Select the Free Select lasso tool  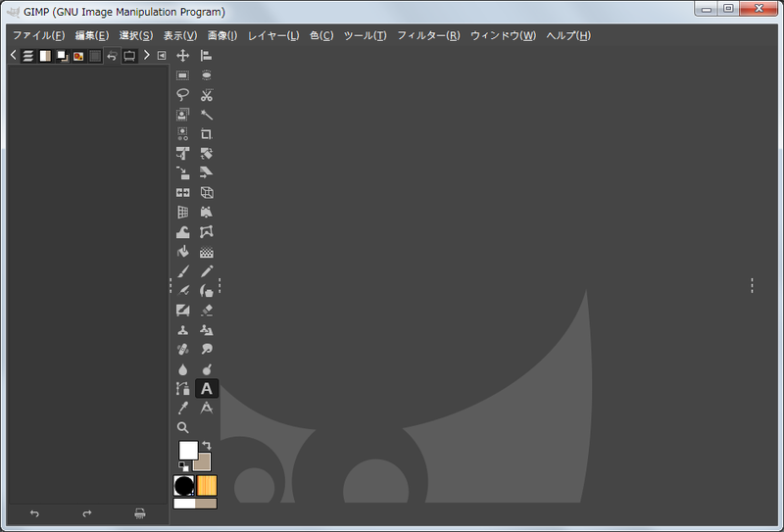click(182, 95)
